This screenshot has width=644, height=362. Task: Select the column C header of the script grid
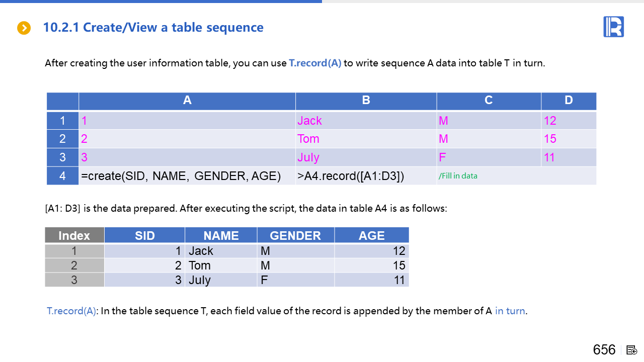489,101
